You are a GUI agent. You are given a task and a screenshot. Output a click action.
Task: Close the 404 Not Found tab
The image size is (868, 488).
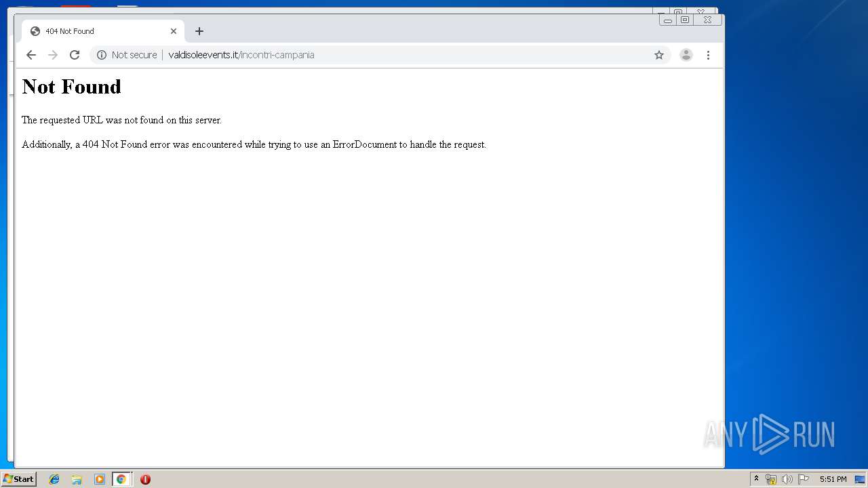[x=173, y=31]
